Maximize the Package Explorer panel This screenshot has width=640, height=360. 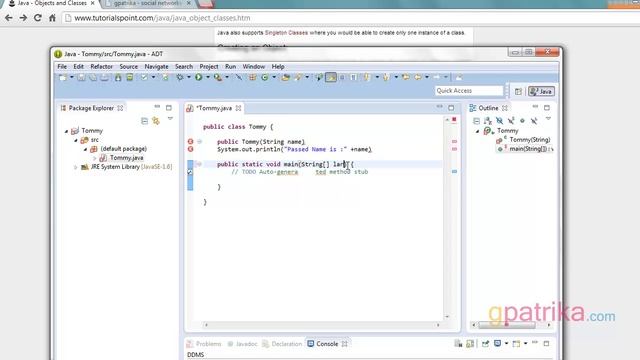(x=169, y=108)
